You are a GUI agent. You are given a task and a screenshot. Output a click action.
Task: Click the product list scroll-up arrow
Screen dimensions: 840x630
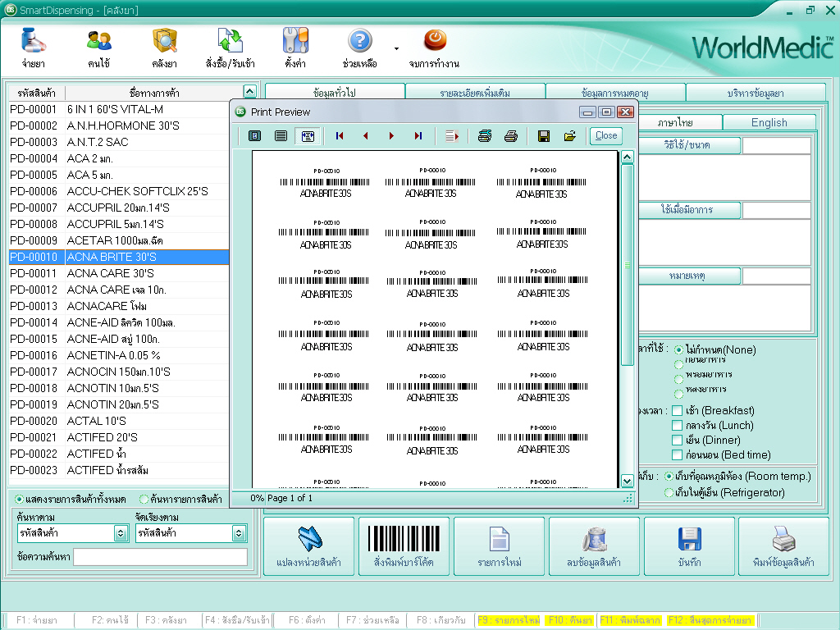pos(249,91)
